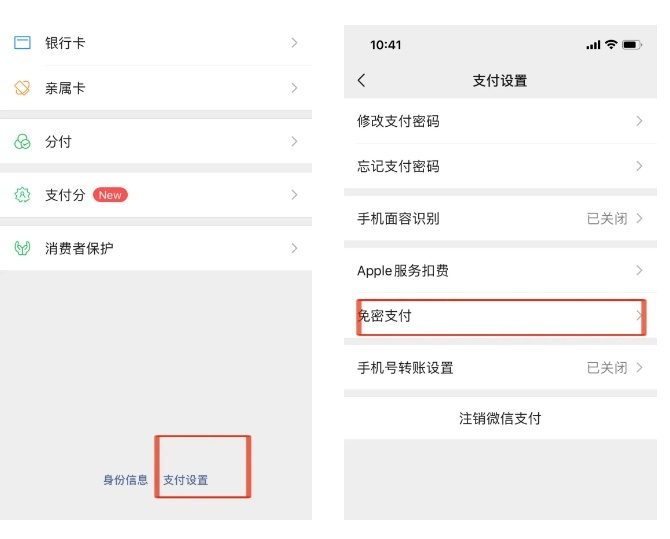The image size is (670, 539).
Task: Tap the red New badge
Action: pyautogui.click(x=110, y=195)
